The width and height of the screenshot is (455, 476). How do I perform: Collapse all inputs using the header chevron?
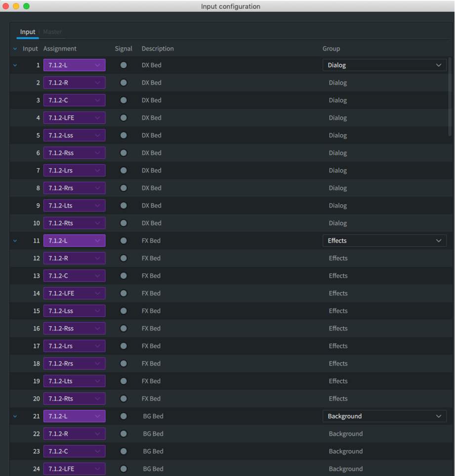coord(14,49)
